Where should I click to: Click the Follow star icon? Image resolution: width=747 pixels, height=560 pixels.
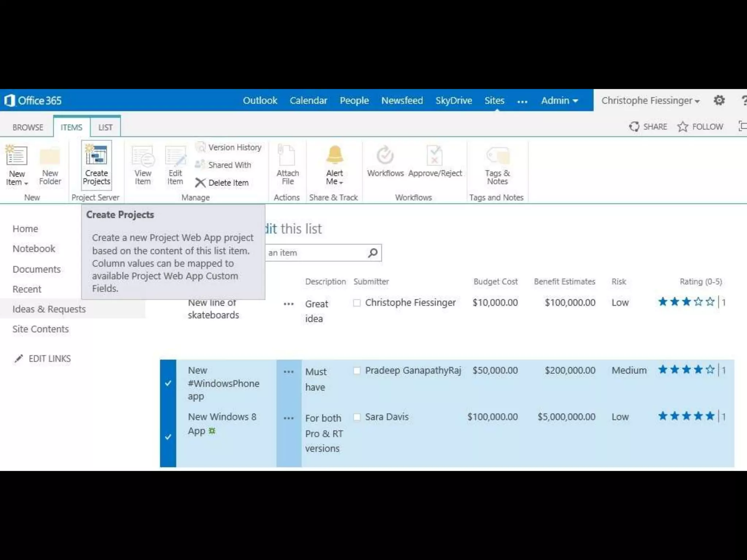point(682,127)
